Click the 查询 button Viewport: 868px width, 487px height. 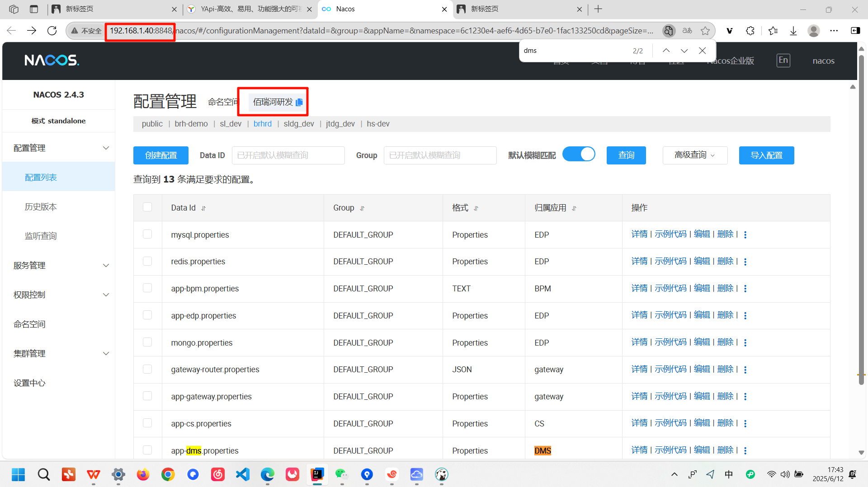click(626, 155)
